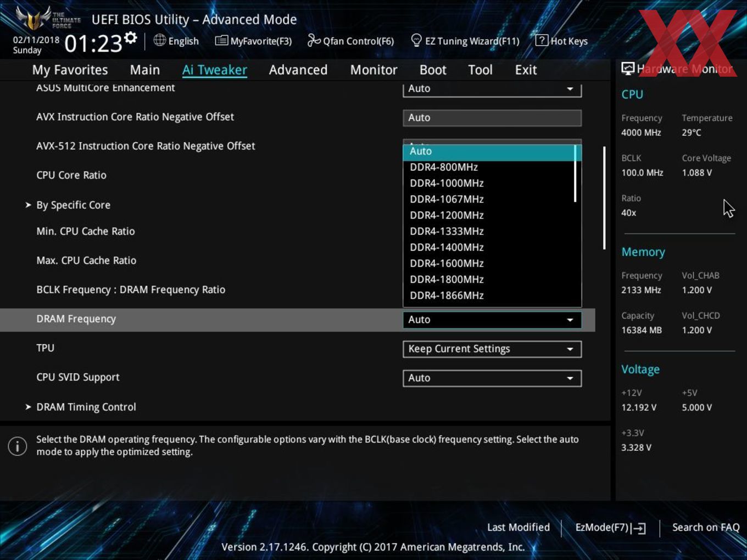Select DDR4-1600MHz option
This screenshot has width=747, height=560.
coord(488,263)
